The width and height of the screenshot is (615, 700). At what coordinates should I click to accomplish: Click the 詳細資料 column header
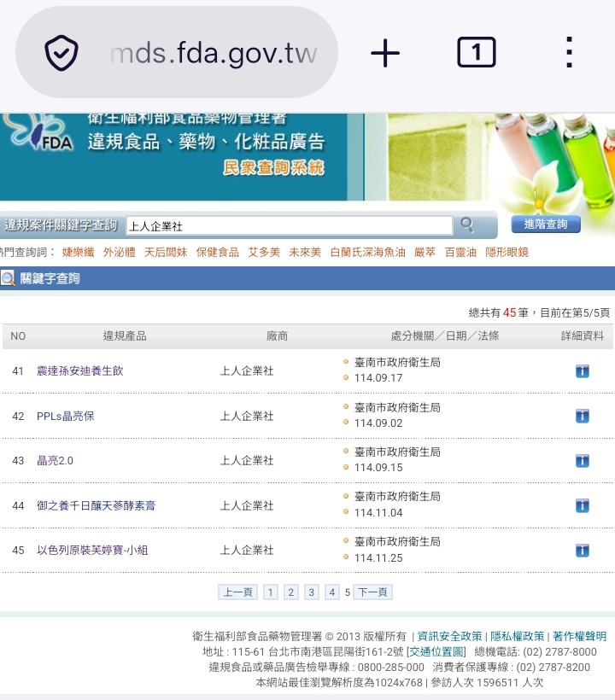point(583,335)
